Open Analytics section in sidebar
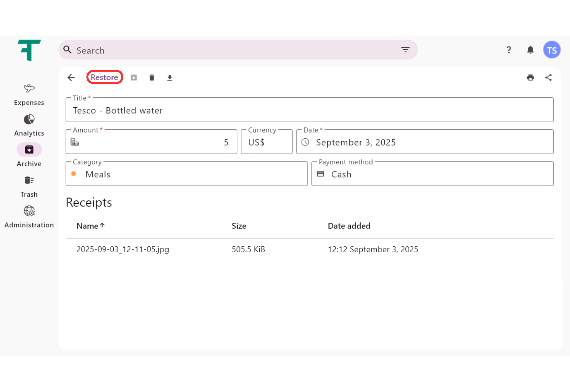This screenshot has width=570, height=392. pyautogui.click(x=29, y=125)
